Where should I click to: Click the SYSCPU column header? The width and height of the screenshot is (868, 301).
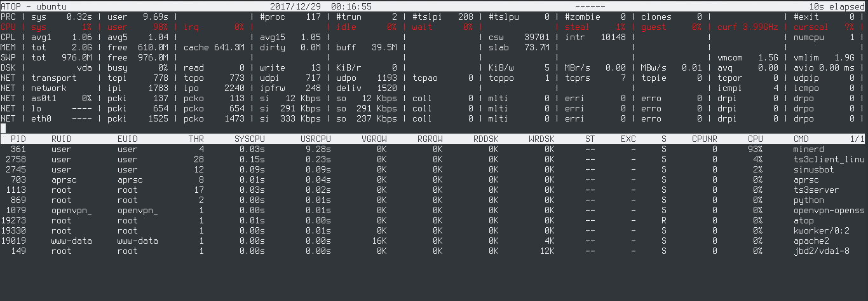[249, 139]
